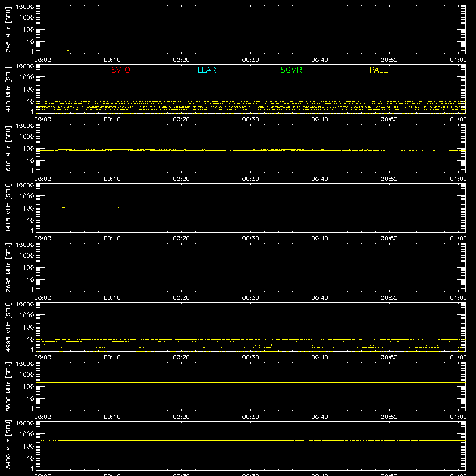The width and height of the screenshot is (476, 476).
Task: Click the 00:00 time label under 610 MHz plot
Action: [x=43, y=179]
